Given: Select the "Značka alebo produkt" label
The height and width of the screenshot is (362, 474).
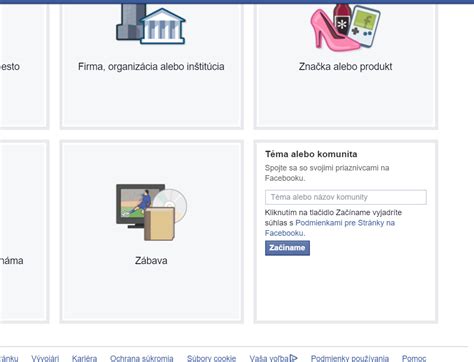Looking at the screenshot, I should coord(345,67).
